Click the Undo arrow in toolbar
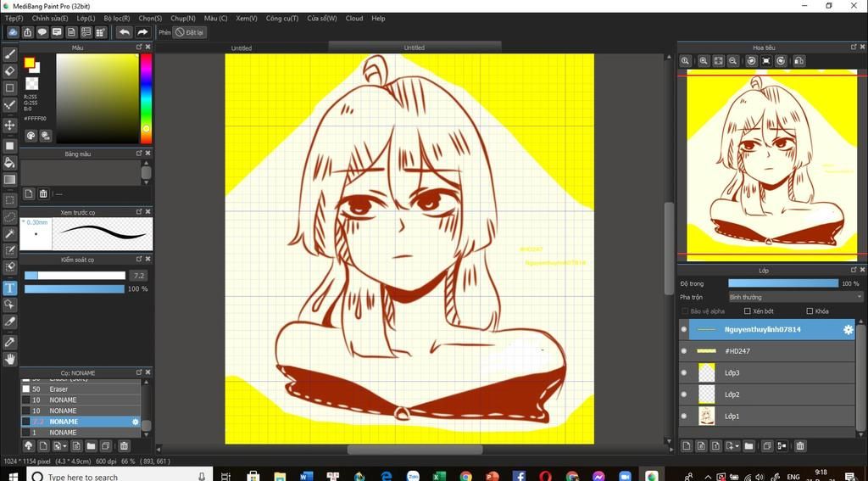The width and height of the screenshot is (868, 481). click(125, 32)
